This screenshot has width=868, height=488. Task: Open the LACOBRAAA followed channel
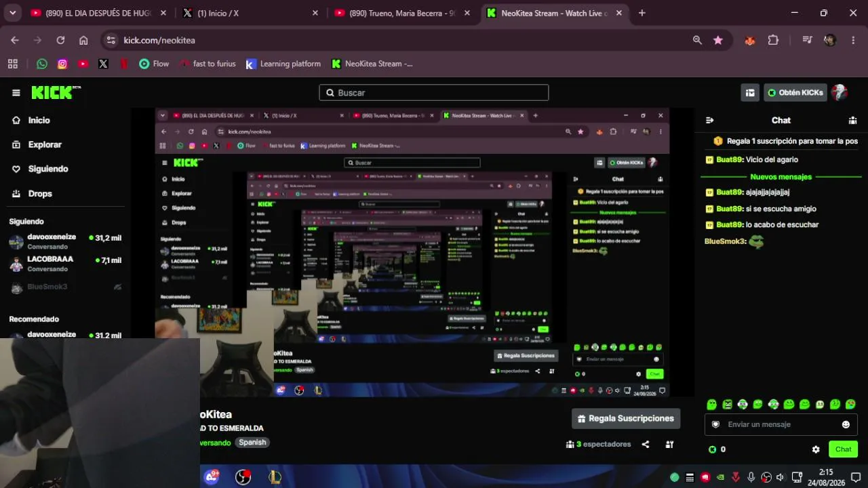point(65,264)
